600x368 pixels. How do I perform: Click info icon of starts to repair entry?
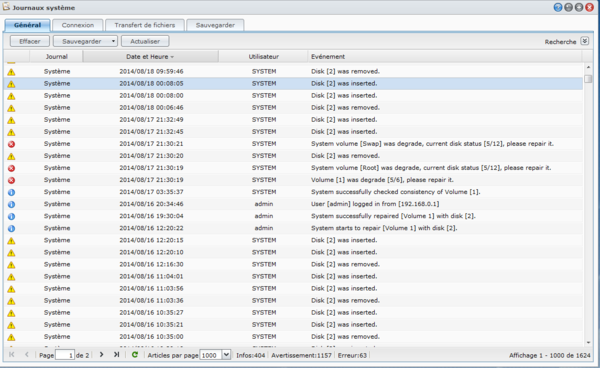11,228
